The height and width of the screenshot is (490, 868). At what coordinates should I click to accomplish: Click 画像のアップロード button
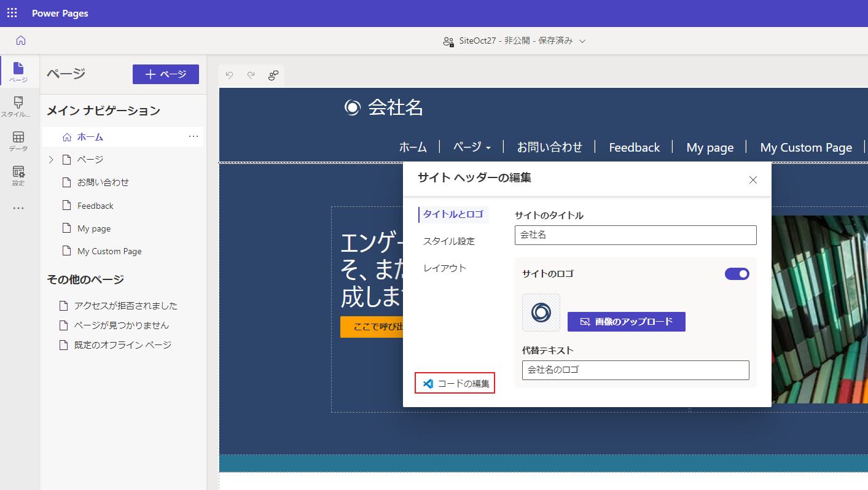pos(627,322)
